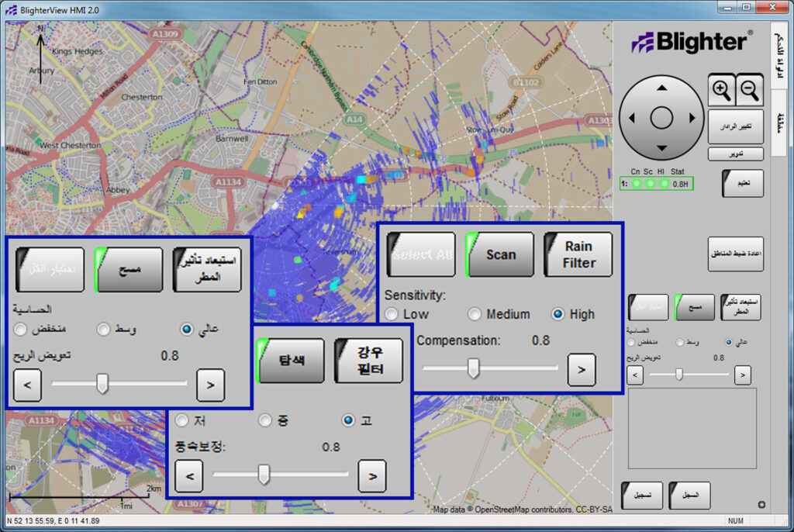Choose the High sensitivity radio button
794x532 pixels.
click(558, 314)
